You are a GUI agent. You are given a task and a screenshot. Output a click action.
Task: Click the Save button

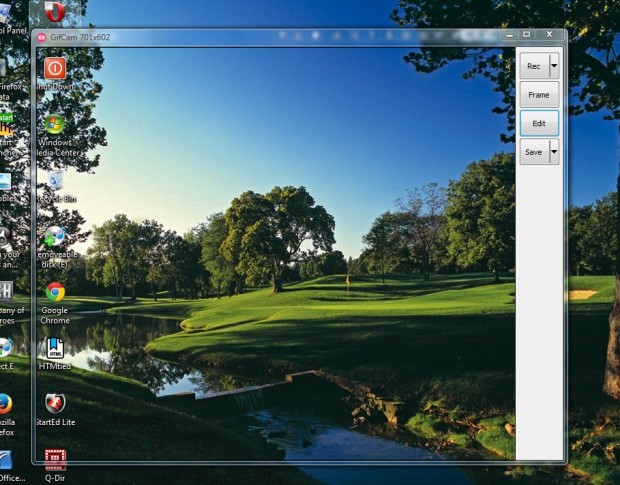(533, 152)
